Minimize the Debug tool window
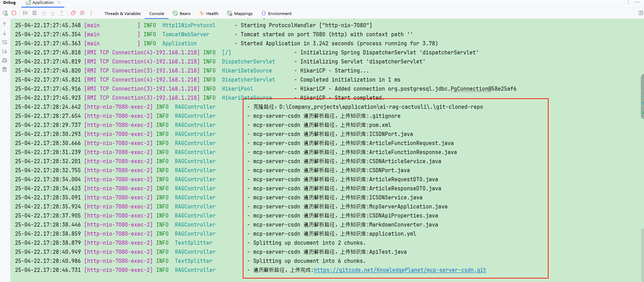 coord(637,2)
